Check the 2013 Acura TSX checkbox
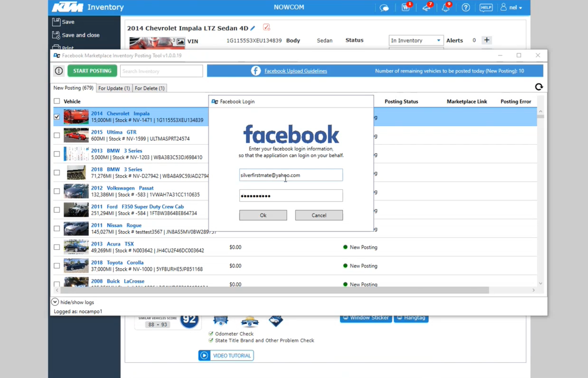Viewport: 588px width, 378px height. 57,247
